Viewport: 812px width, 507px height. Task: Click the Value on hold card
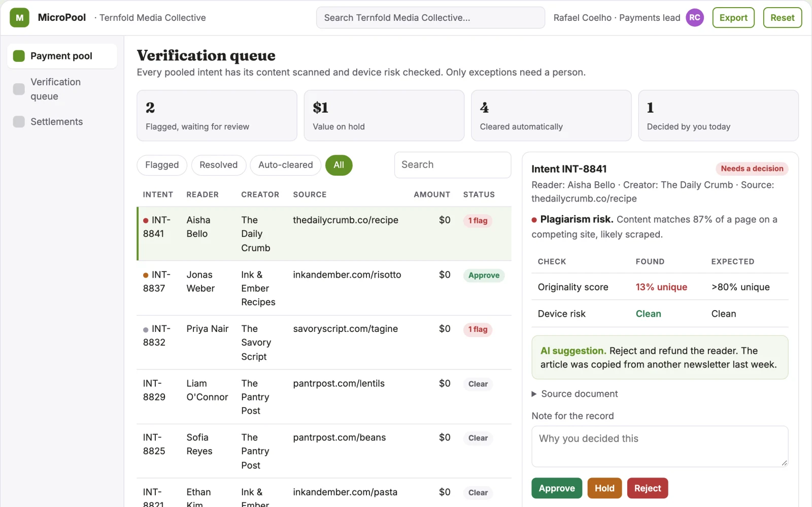coord(384,116)
